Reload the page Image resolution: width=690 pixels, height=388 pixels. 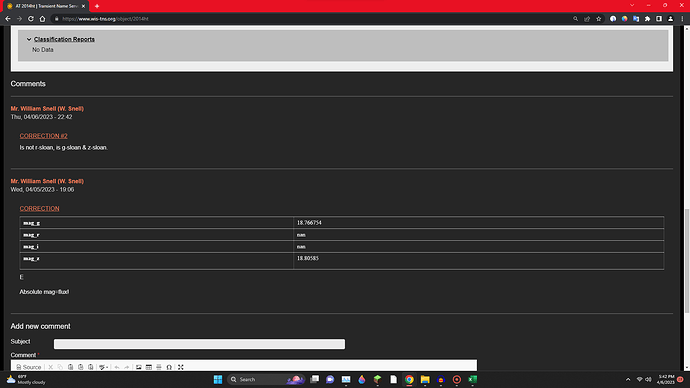(31, 19)
